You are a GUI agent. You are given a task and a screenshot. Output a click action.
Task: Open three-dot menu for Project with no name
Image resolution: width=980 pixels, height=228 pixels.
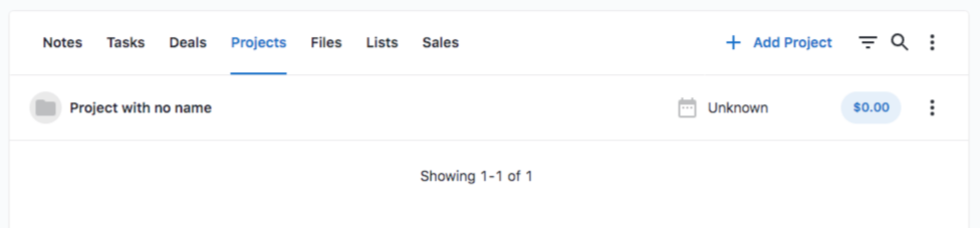click(x=932, y=107)
